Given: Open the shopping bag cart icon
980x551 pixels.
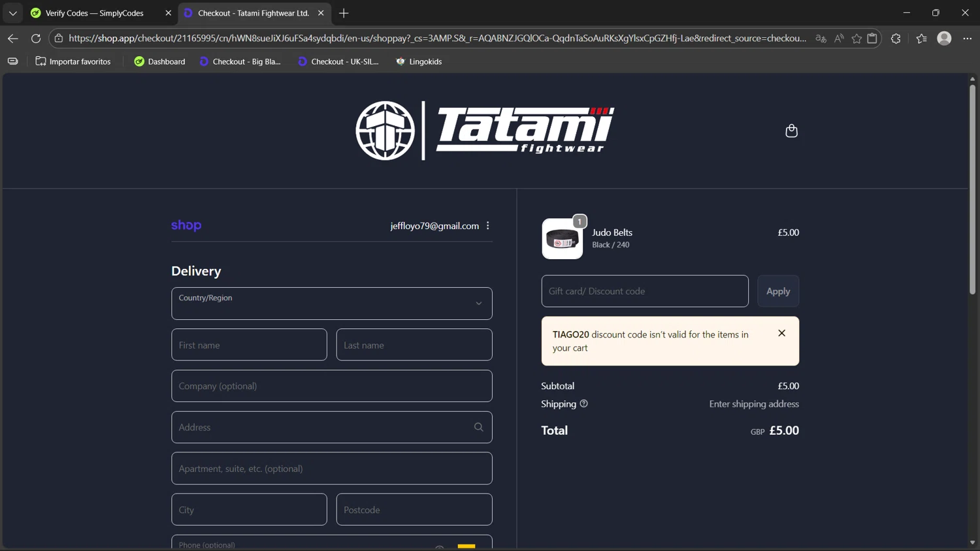Looking at the screenshot, I should point(791,131).
